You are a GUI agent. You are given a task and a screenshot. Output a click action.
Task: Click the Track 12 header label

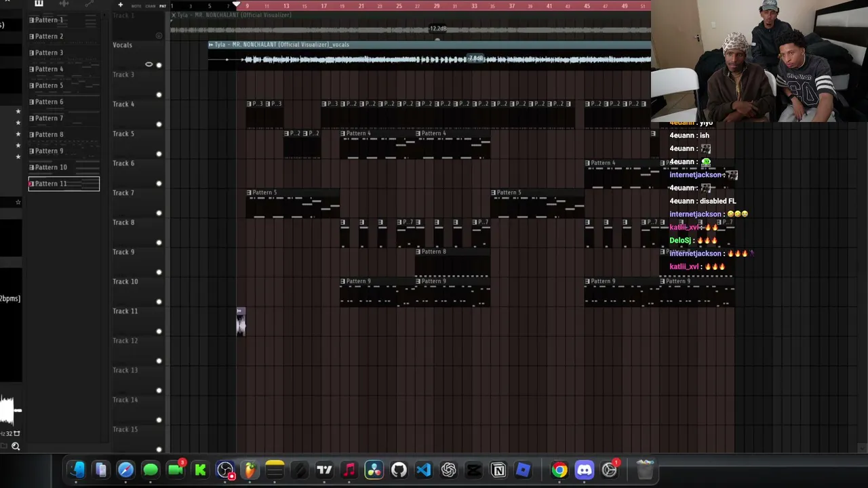click(x=125, y=341)
